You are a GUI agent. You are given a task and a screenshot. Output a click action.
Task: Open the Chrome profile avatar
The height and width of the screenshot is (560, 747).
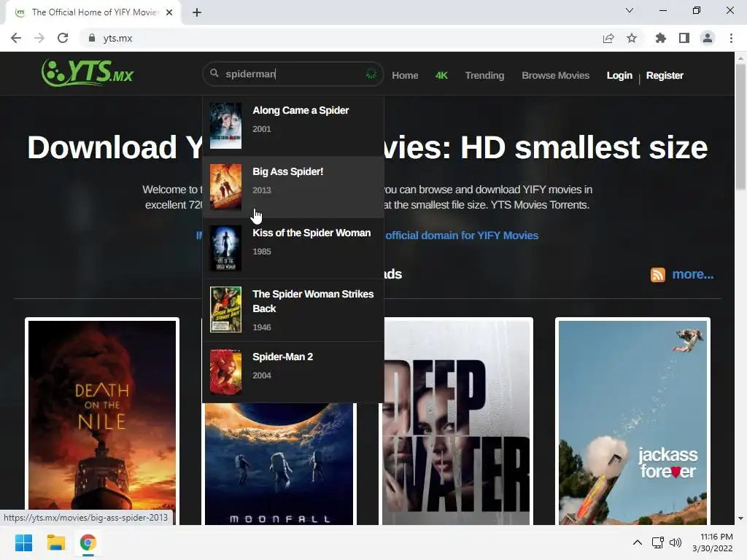[x=708, y=38]
